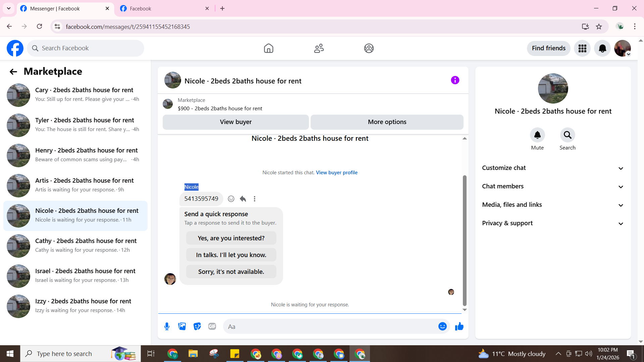React to Nicole's message with emoji
644x362 pixels.
click(231, 199)
